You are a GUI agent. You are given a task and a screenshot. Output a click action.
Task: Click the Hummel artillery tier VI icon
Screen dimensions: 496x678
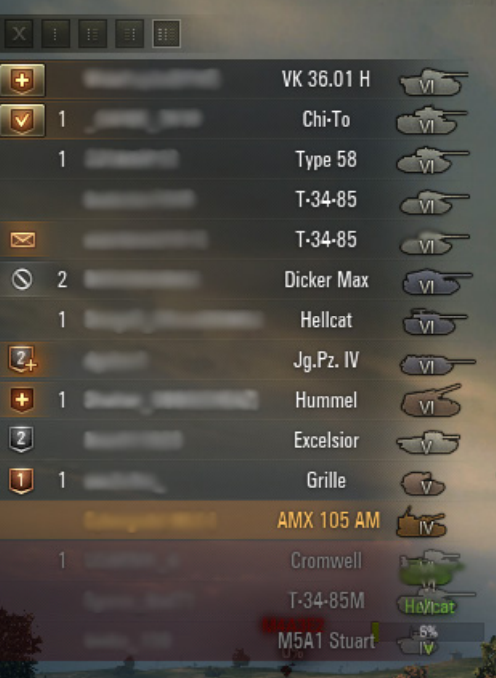coord(431,400)
